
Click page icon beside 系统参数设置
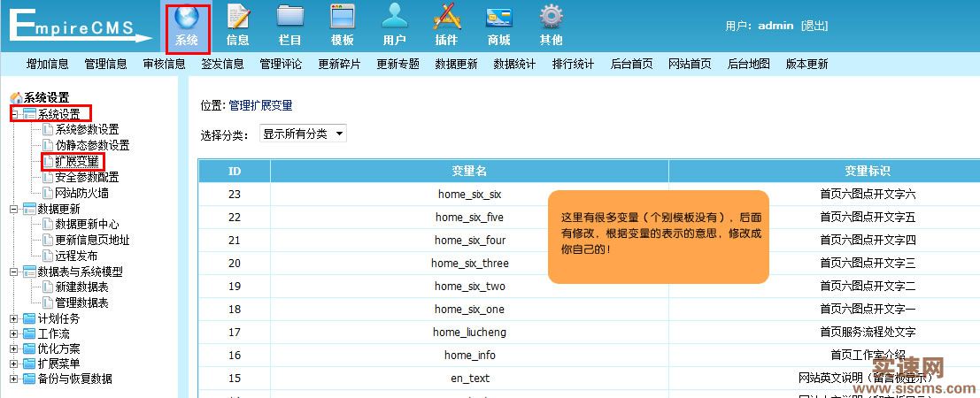click(x=48, y=130)
